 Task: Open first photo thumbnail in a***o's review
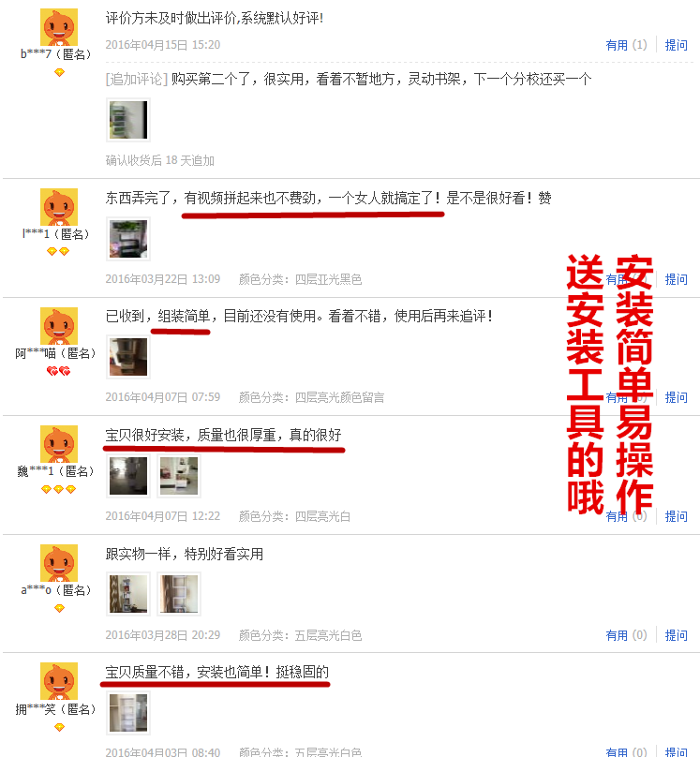(128, 594)
